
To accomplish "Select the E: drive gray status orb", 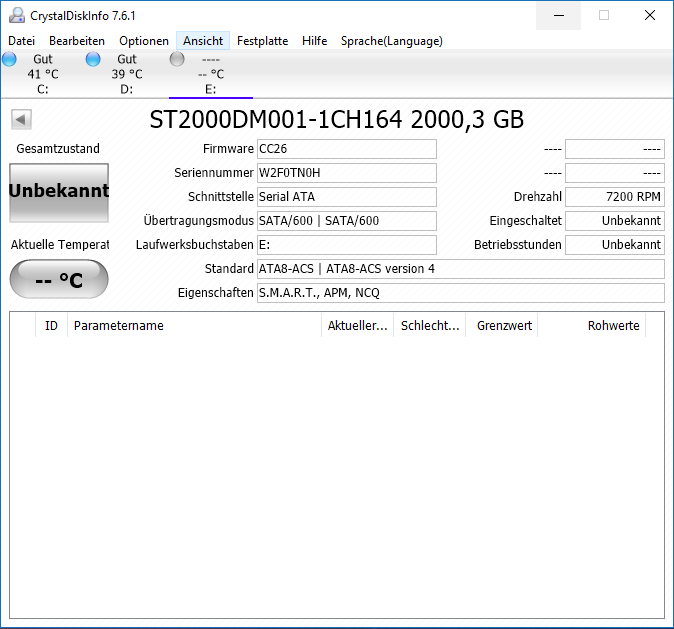I will click(177, 59).
